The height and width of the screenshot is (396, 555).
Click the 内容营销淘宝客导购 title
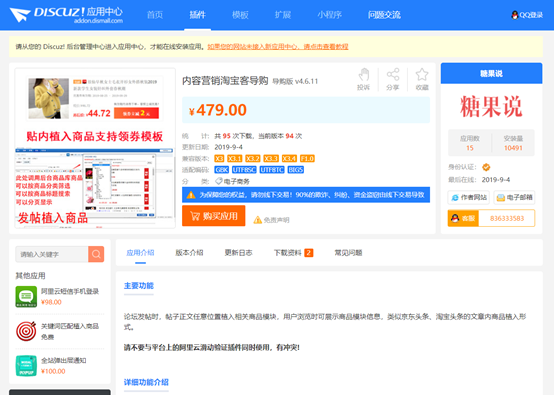point(225,81)
